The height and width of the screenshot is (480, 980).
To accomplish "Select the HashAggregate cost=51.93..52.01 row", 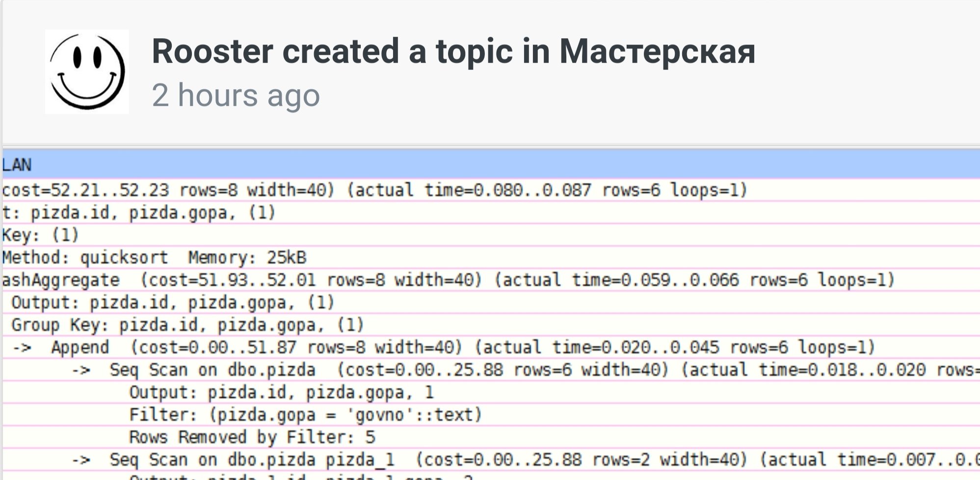I will point(448,280).
